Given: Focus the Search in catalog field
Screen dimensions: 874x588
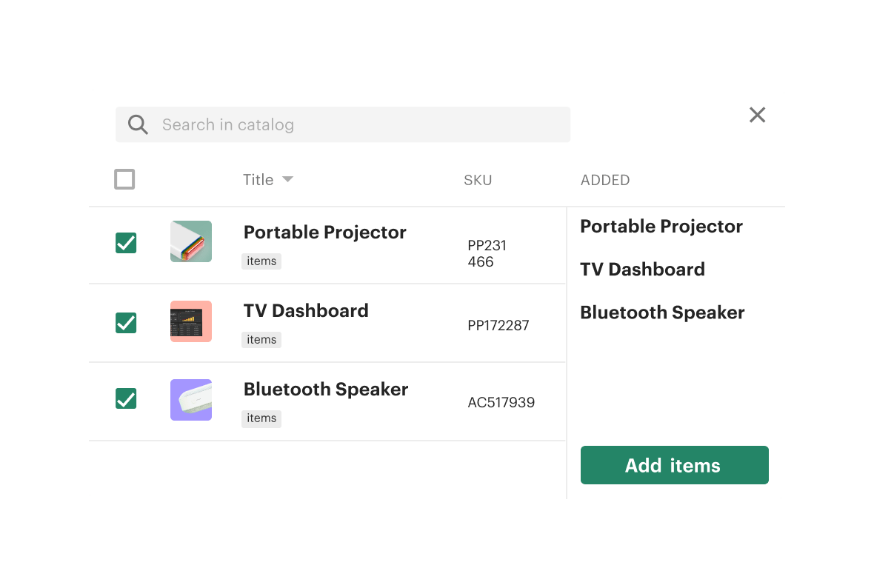Looking at the screenshot, I should (x=343, y=124).
